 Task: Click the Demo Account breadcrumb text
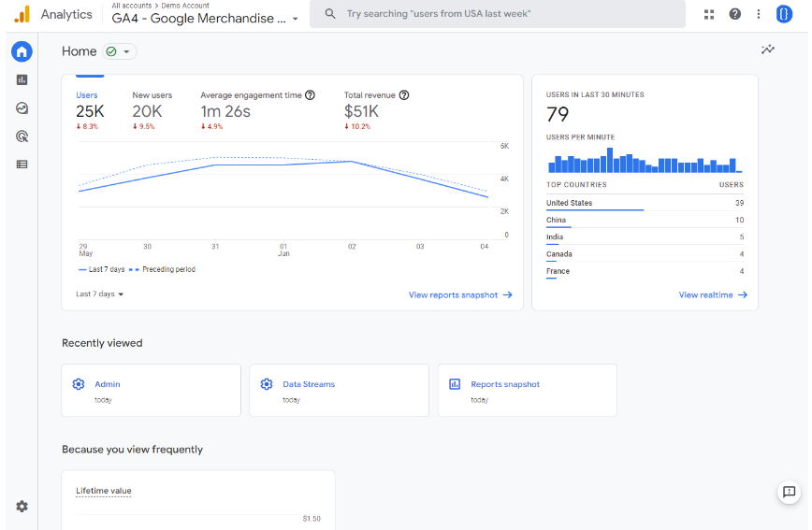pos(185,6)
